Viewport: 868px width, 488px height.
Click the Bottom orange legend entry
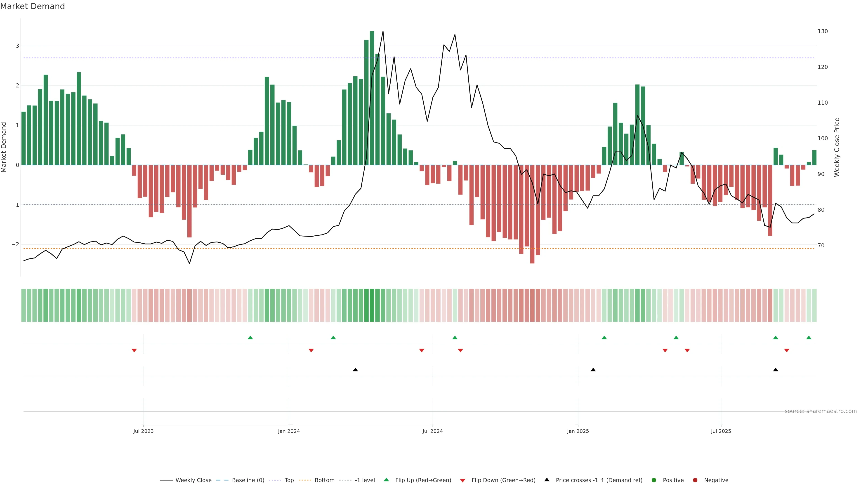(x=324, y=480)
